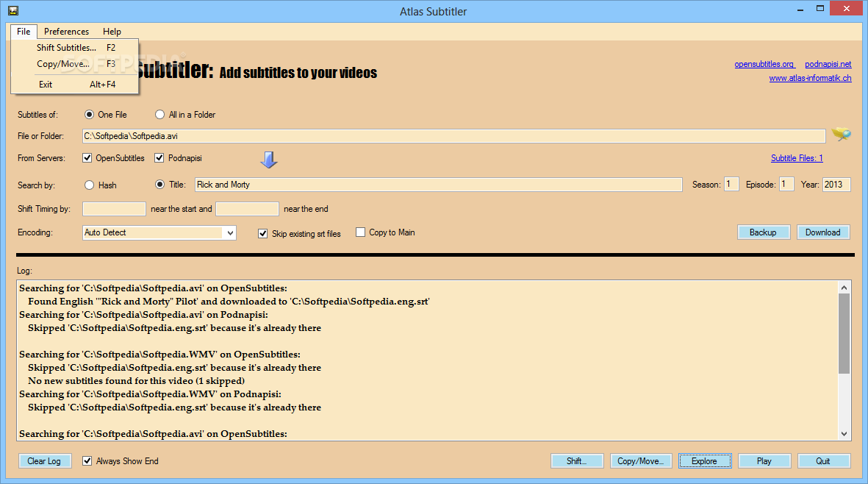This screenshot has width=868, height=484.
Task: Click the Shift... button at bottom
Action: pyautogui.click(x=577, y=460)
